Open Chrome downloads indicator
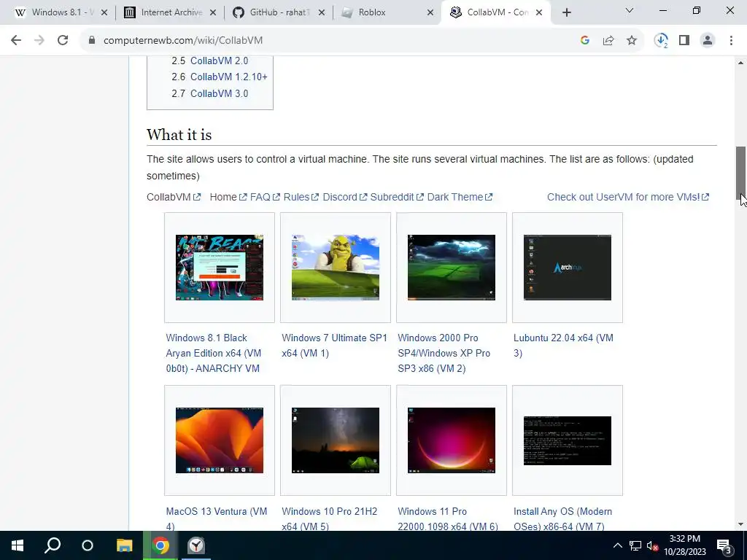 (661, 41)
